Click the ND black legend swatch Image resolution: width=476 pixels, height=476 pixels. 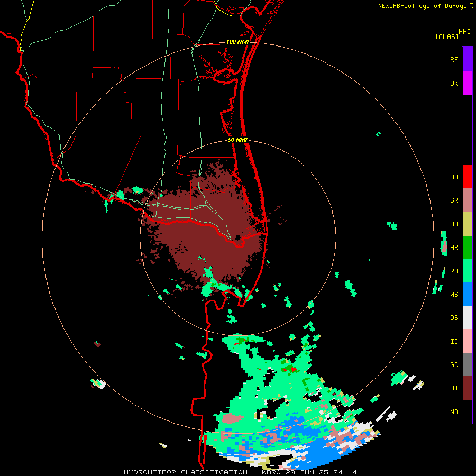coord(467,411)
